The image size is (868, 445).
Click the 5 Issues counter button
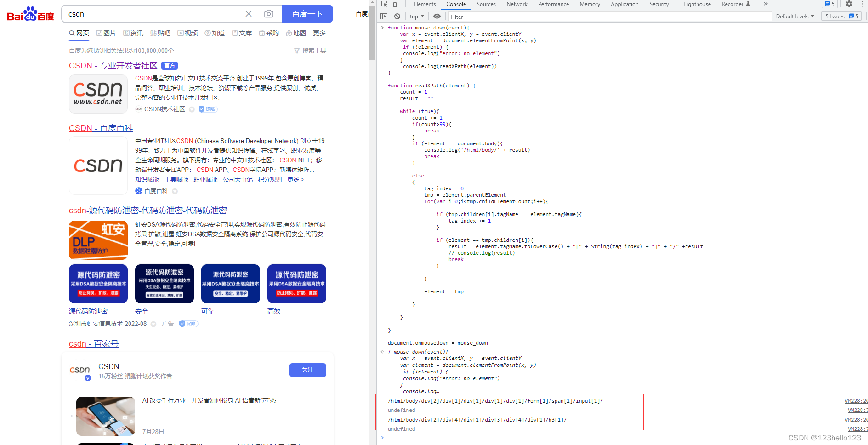click(842, 16)
